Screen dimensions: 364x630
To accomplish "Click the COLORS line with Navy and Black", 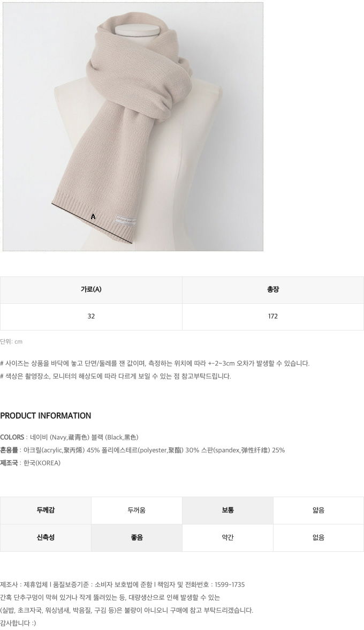I will click(x=69, y=437).
